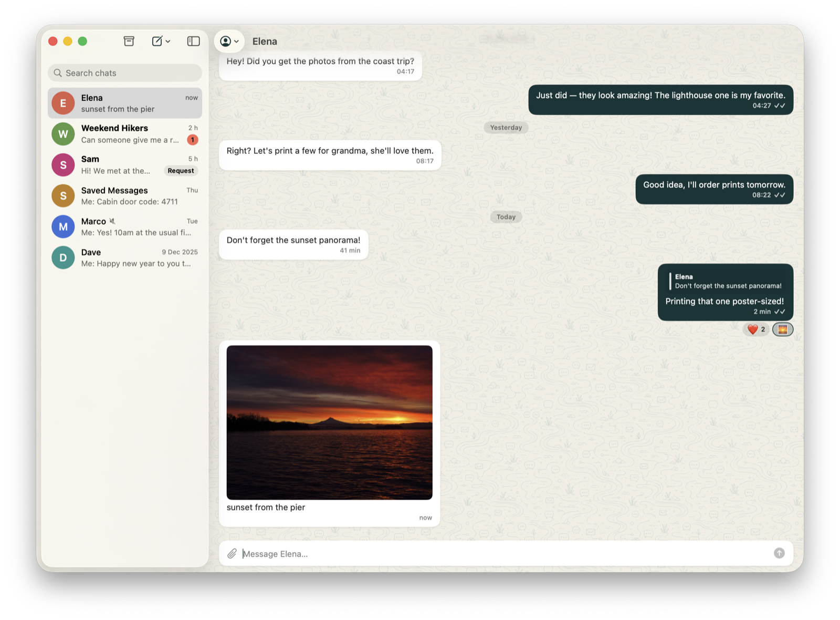Click the 'Don't forget the sunset panorama!' message
Viewport: 840px width, 620px height.
click(293, 244)
